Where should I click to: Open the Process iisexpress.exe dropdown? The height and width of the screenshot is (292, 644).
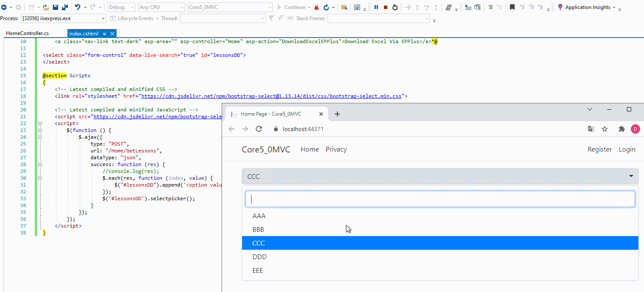coord(63,18)
